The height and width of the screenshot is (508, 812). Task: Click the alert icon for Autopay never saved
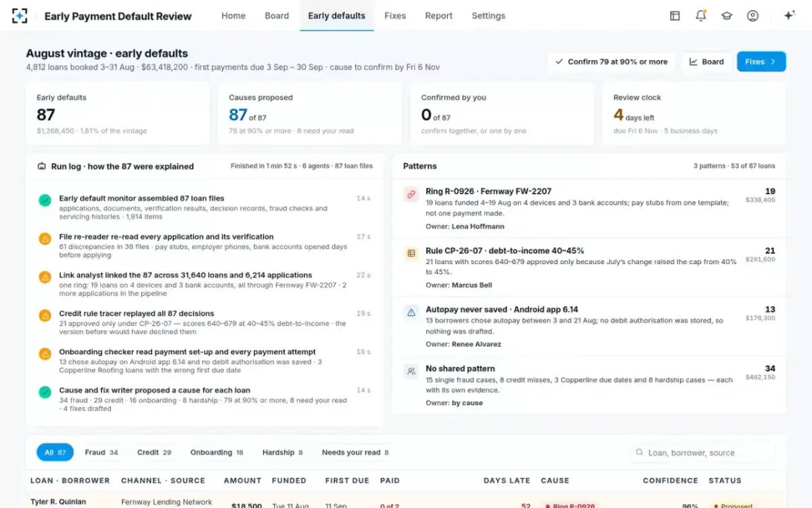pos(411,312)
